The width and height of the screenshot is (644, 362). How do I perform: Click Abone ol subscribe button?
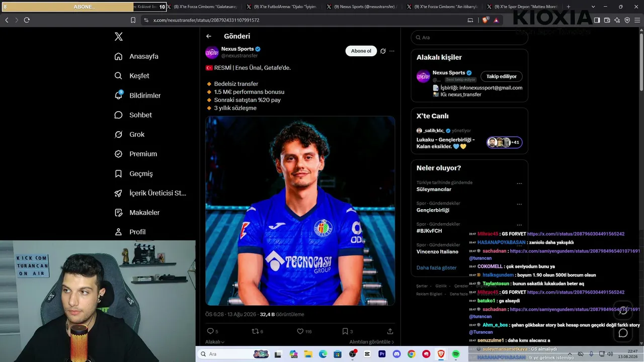coord(361,51)
